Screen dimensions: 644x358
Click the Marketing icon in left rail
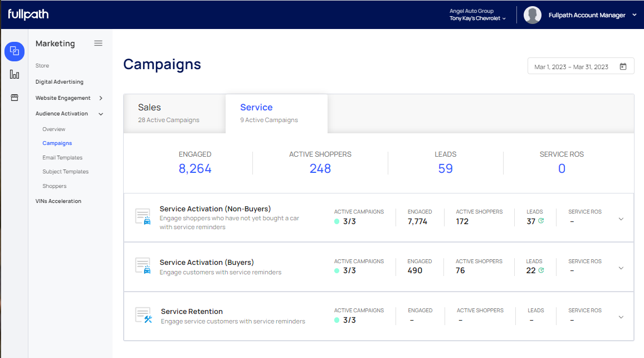pos(14,51)
